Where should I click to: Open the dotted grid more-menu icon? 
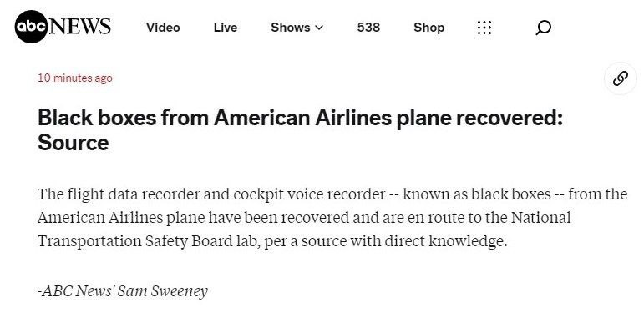pos(484,28)
